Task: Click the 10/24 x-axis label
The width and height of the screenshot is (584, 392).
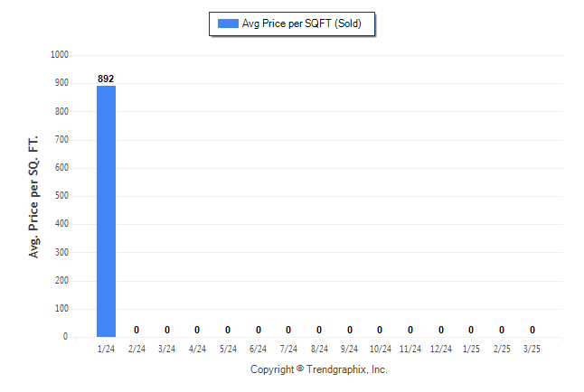Action: (x=380, y=349)
